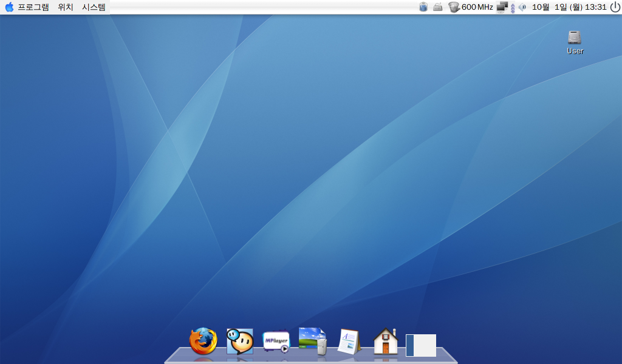Click the purple arrows tray icon

513,8
